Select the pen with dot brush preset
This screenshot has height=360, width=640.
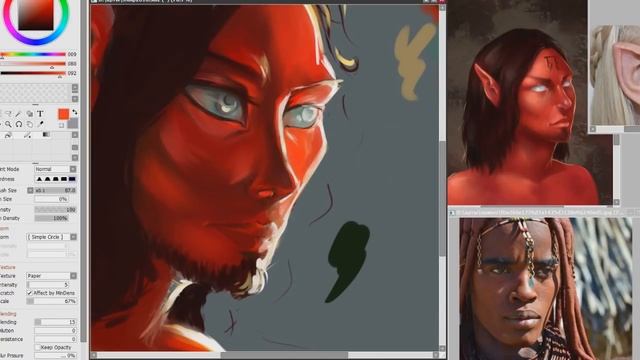27,135
